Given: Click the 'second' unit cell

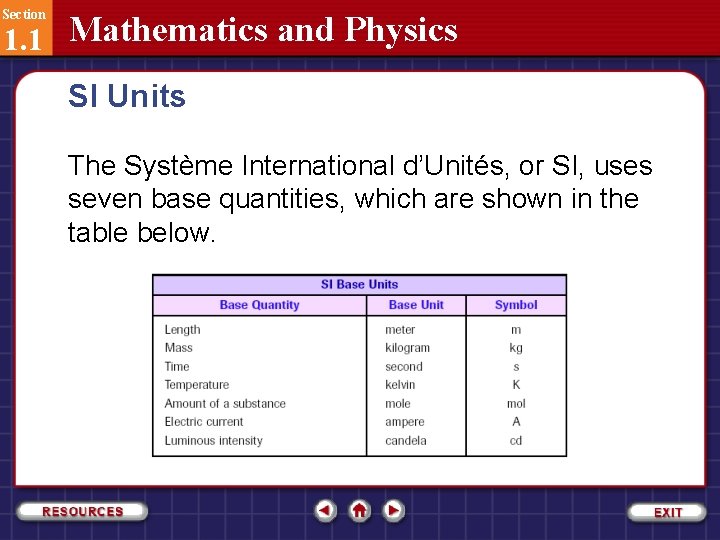Looking at the screenshot, I should 404,366.
